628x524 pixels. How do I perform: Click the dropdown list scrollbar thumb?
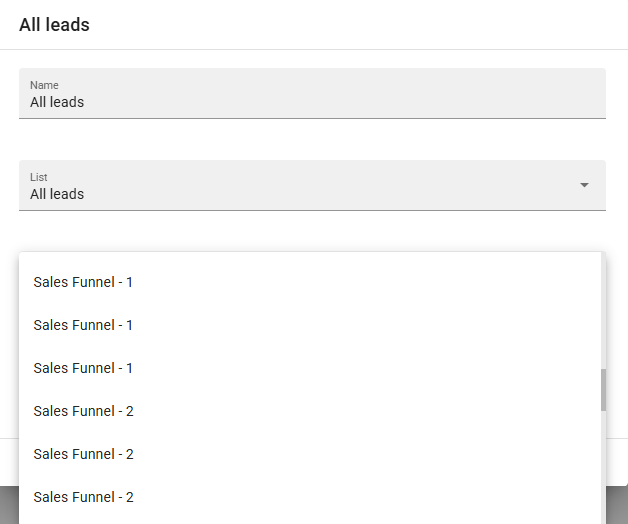(603, 390)
